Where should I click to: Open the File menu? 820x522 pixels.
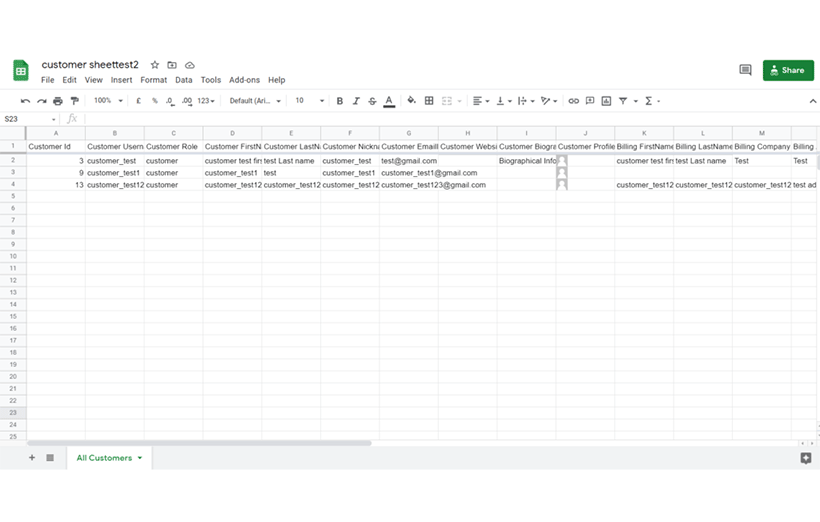pyautogui.click(x=48, y=80)
